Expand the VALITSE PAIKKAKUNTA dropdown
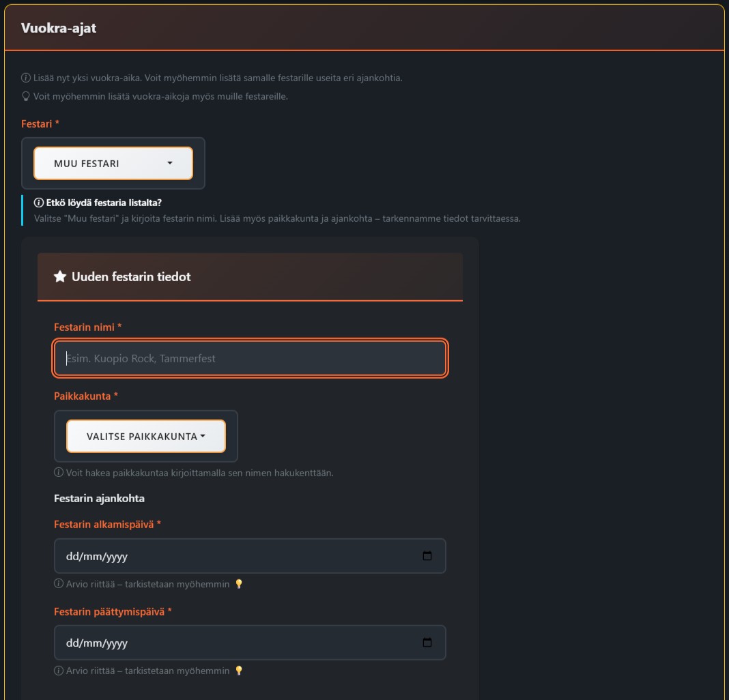Screen dimensions: 729x700 [x=145, y=436]
